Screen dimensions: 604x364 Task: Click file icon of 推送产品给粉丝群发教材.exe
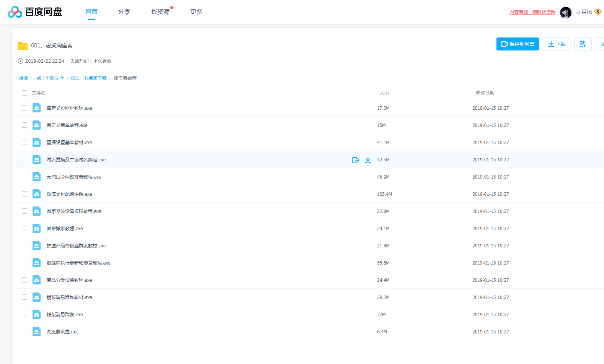coord(36,245)
